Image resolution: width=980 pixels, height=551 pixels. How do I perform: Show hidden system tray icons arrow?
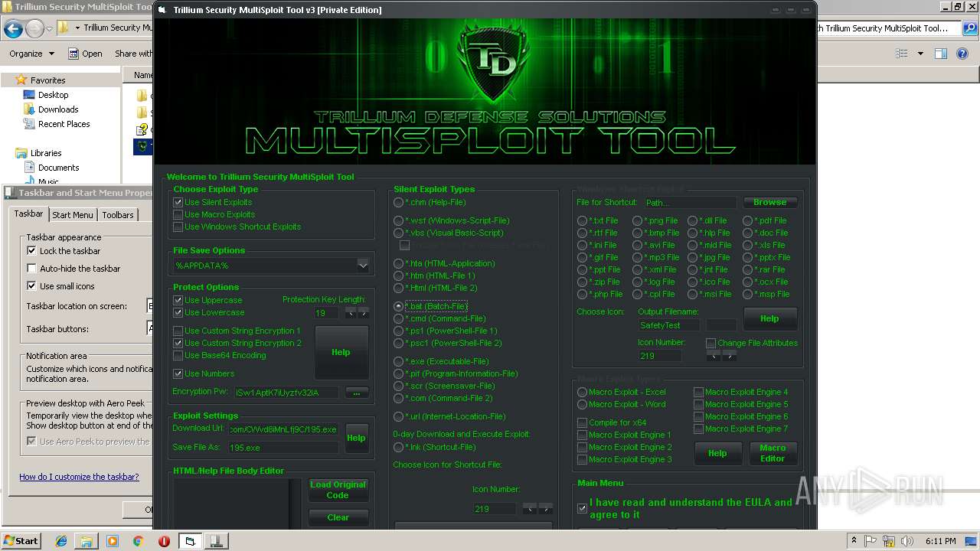click(854, 541)
